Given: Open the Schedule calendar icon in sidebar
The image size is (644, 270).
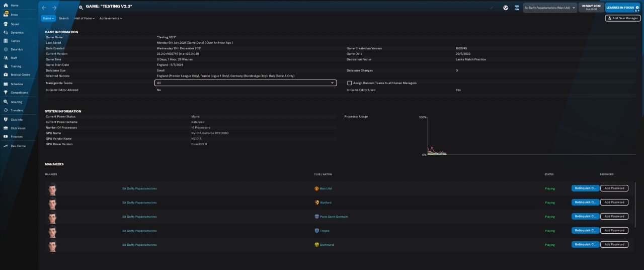Looking at the screenshot, I should point(6,84).
